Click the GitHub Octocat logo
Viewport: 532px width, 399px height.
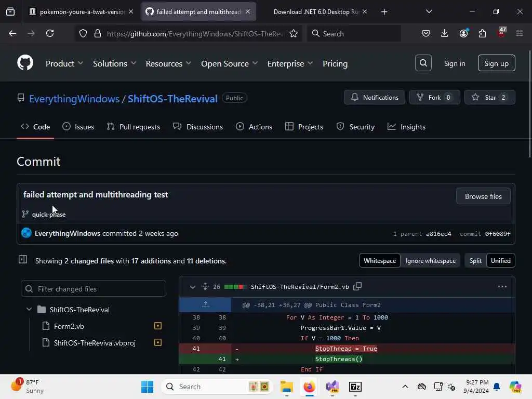tap(25, 63)
